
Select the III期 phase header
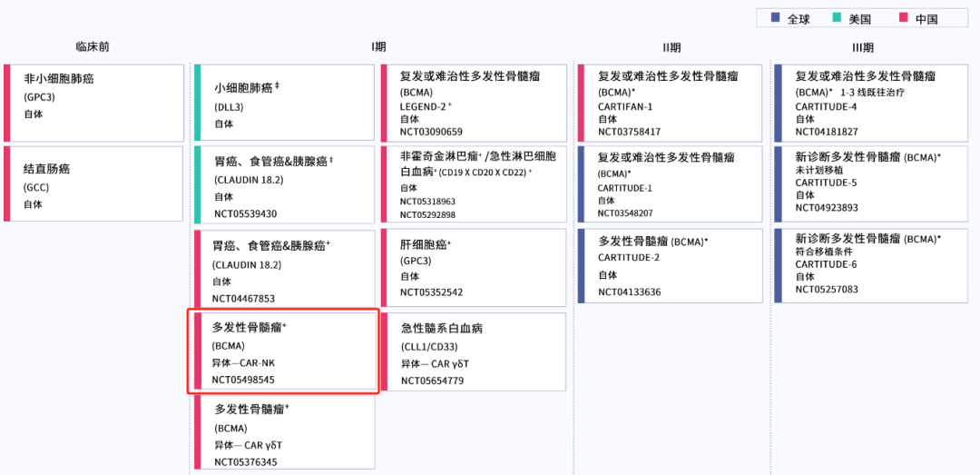pos(863,47)
